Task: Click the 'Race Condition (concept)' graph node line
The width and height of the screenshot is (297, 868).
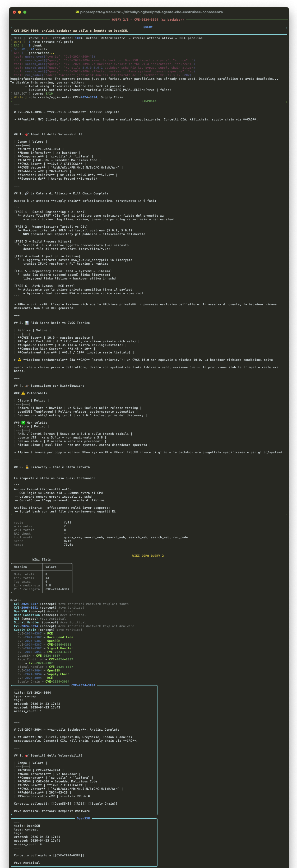Action: [x=50, y=615]
